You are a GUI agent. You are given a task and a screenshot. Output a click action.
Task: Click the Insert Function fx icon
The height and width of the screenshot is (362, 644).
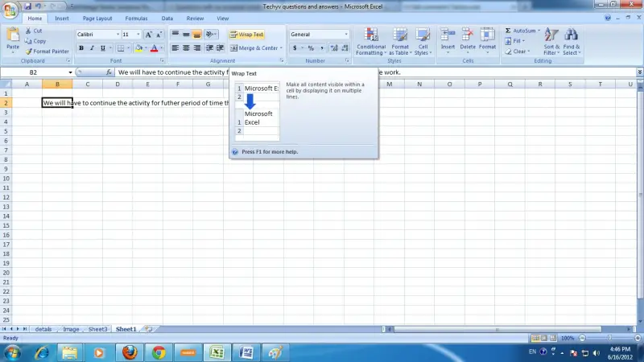click(x=109, y=72)
